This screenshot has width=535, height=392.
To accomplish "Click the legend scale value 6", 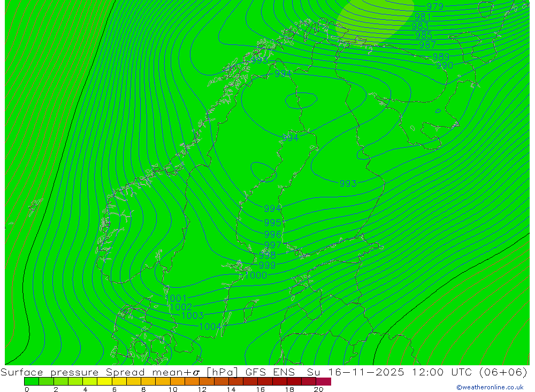I will (x=114, y=389).
